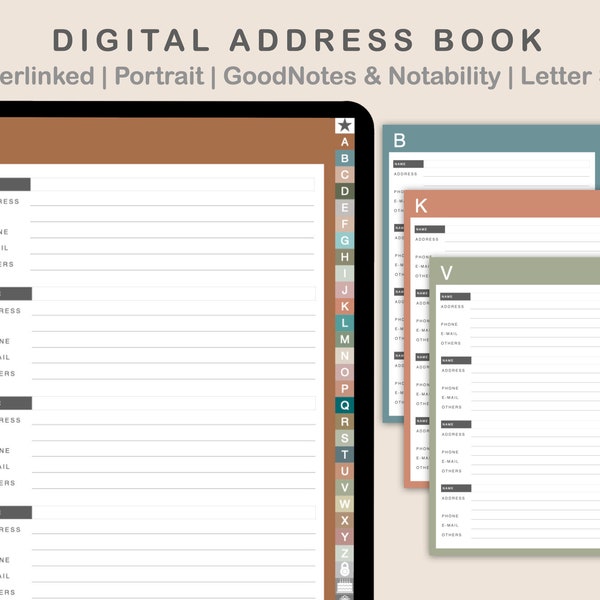Jump to the A tab
The width and height of the screenshot is (600, 600).
click(344, 142)
